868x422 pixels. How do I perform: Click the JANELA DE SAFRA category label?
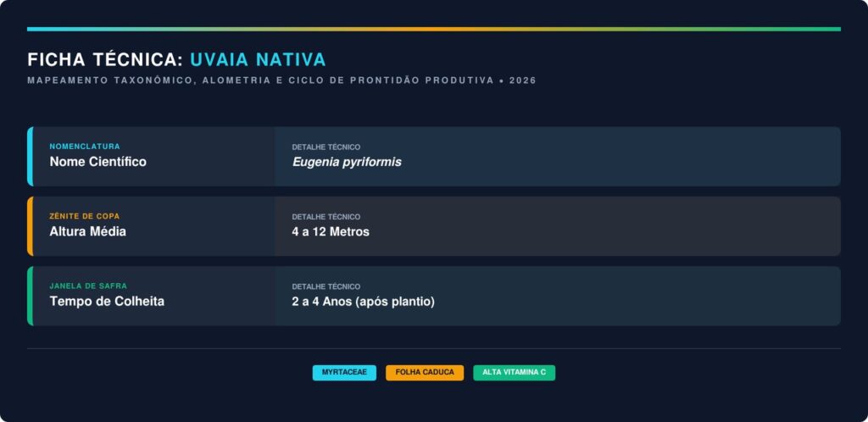coord(88,286)
